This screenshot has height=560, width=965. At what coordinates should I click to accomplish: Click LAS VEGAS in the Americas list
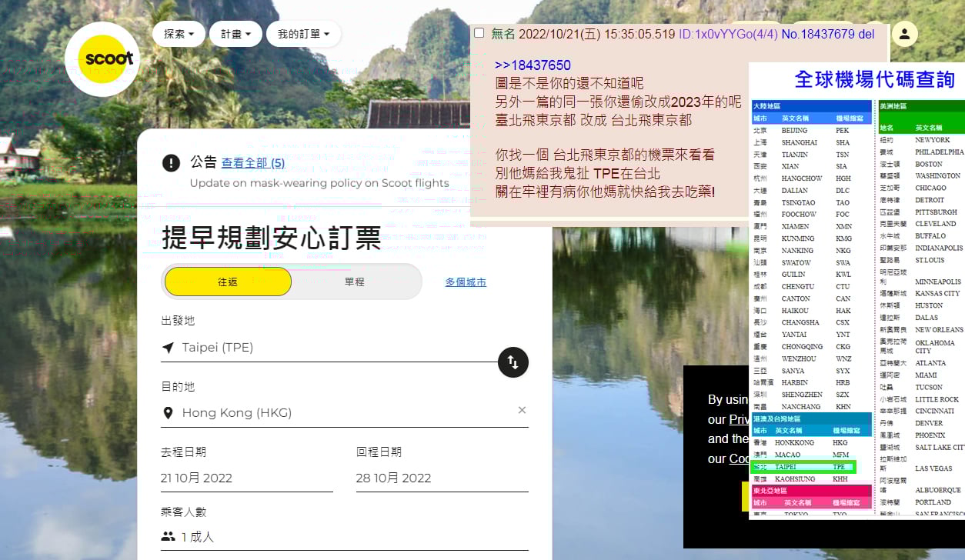tap(933, 468)
